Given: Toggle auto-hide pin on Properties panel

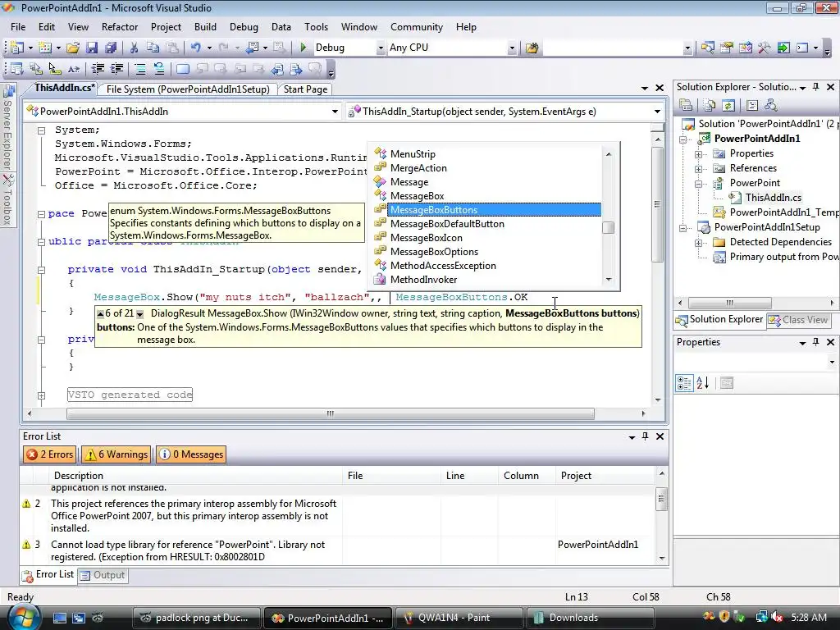Looking at the screenshot, I should (x=816, y=342).
